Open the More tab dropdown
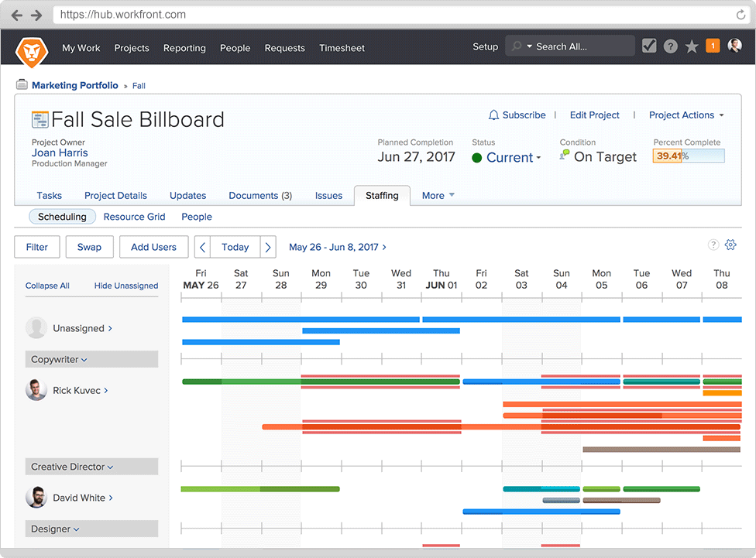 [438, 196]
